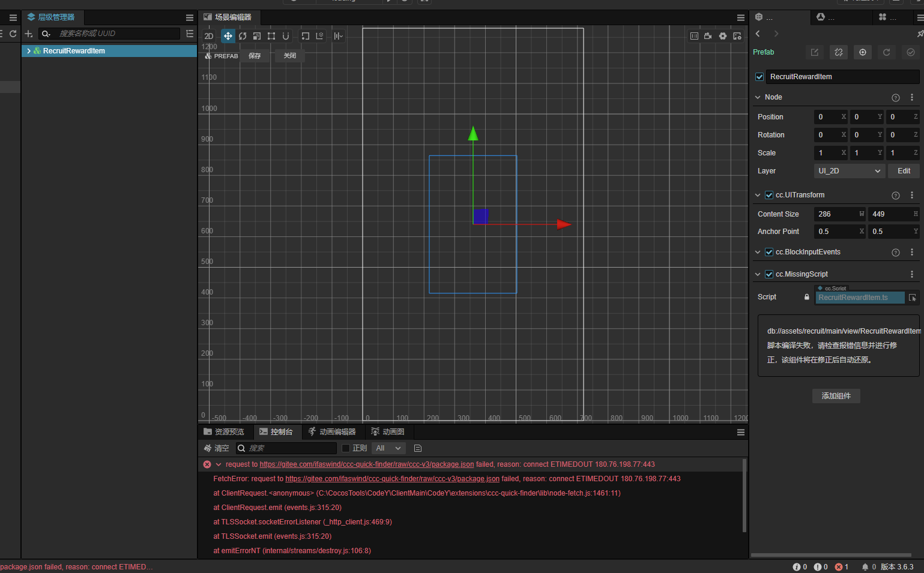924x573 pixels.
Task: Open the 动画图 tab
Action: coord(388,432)
